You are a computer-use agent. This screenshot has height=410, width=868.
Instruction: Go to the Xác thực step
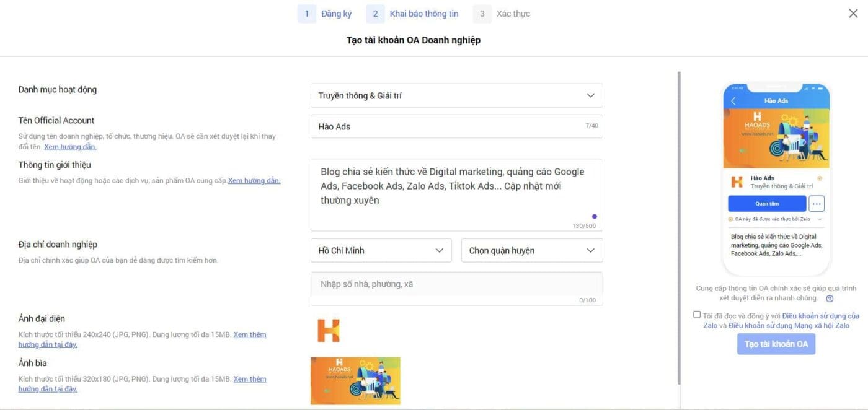coord(513,14)
